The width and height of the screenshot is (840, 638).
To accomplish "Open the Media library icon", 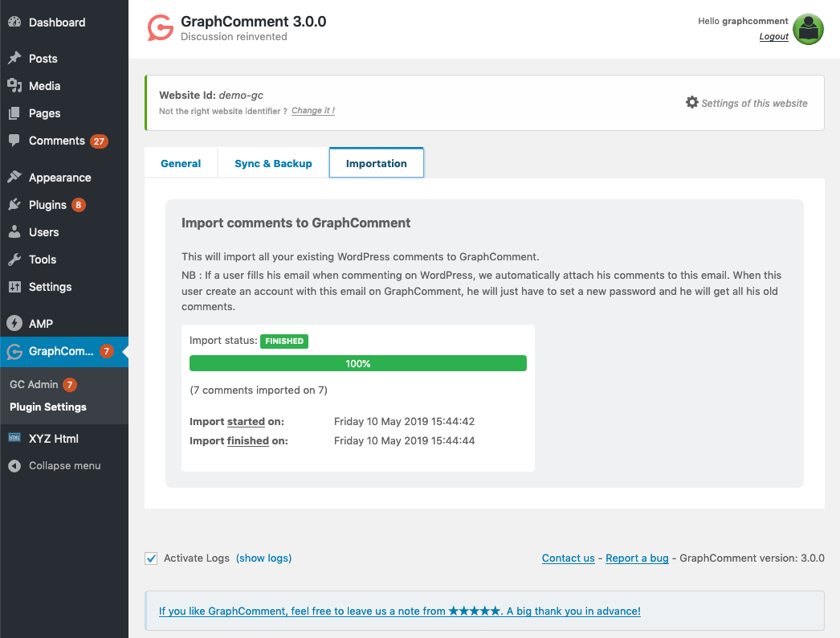I will point(14,85).
